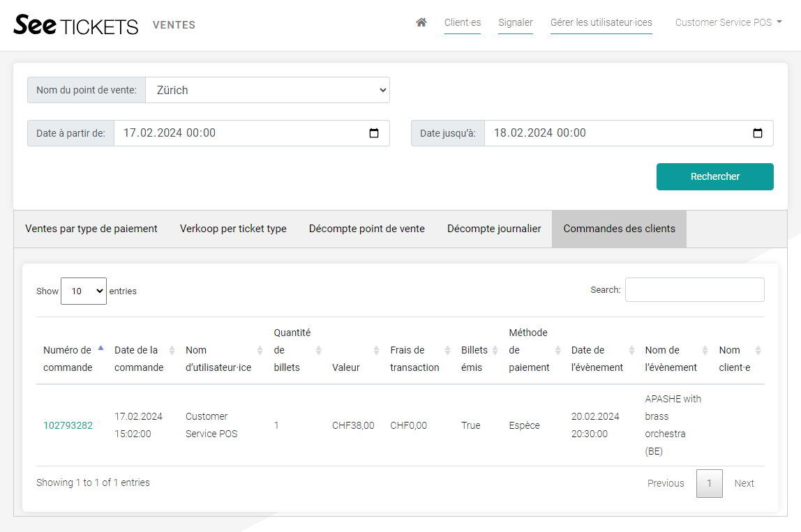
Task: Sort by Numéro de commande column
Action: [x=68, y=358]
